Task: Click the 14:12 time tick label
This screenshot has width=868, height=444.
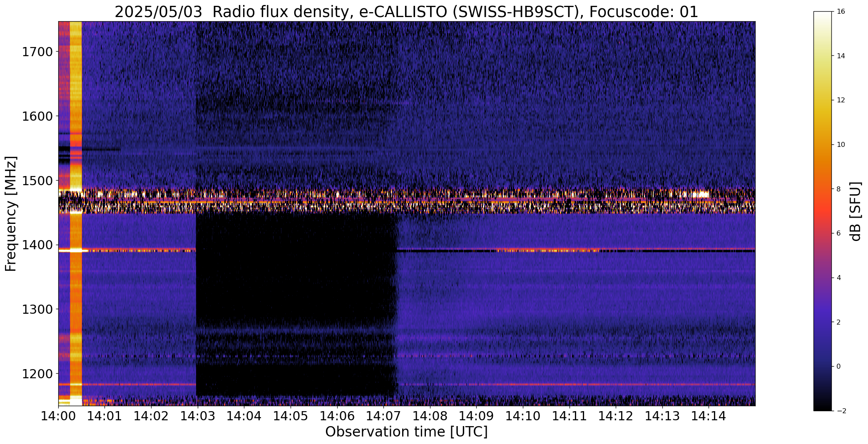Action: tap(616, 416)
